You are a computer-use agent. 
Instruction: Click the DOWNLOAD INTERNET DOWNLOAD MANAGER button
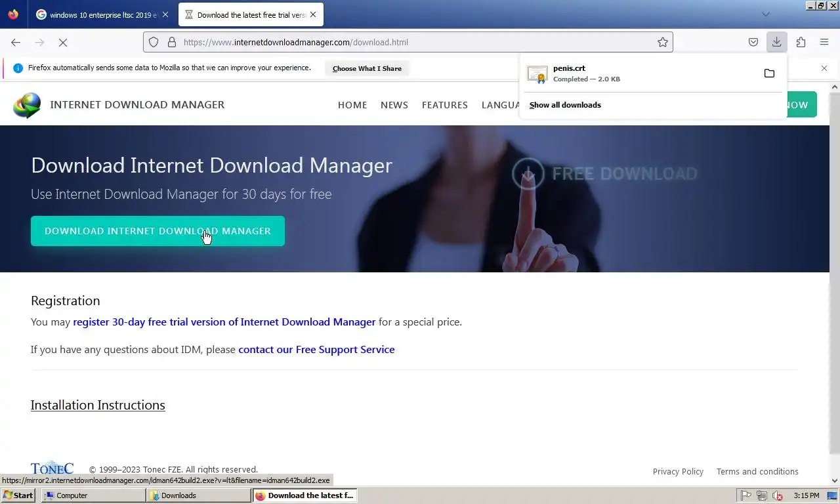click(157, 231)
